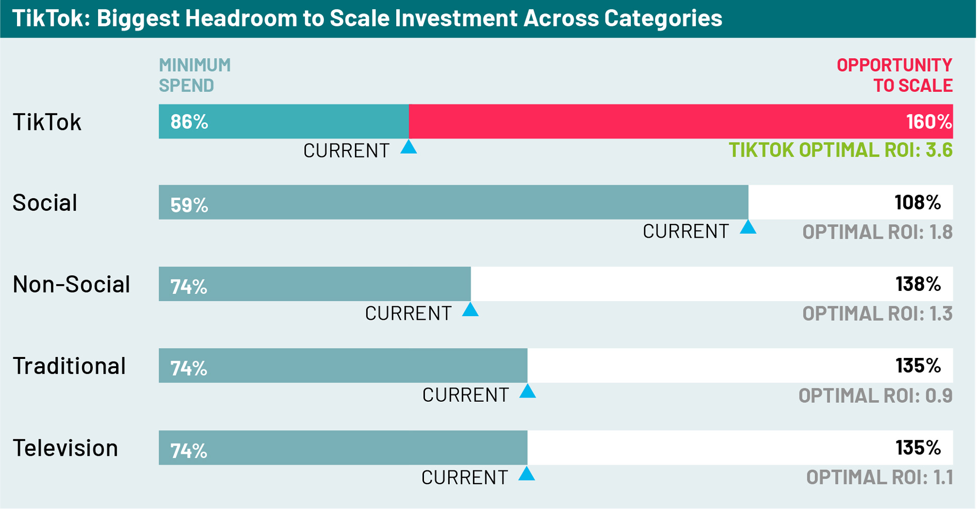This screenshot has height=509, width=980.
Task: Click the 108% value in Social row
Action: (x=918, y=203)
